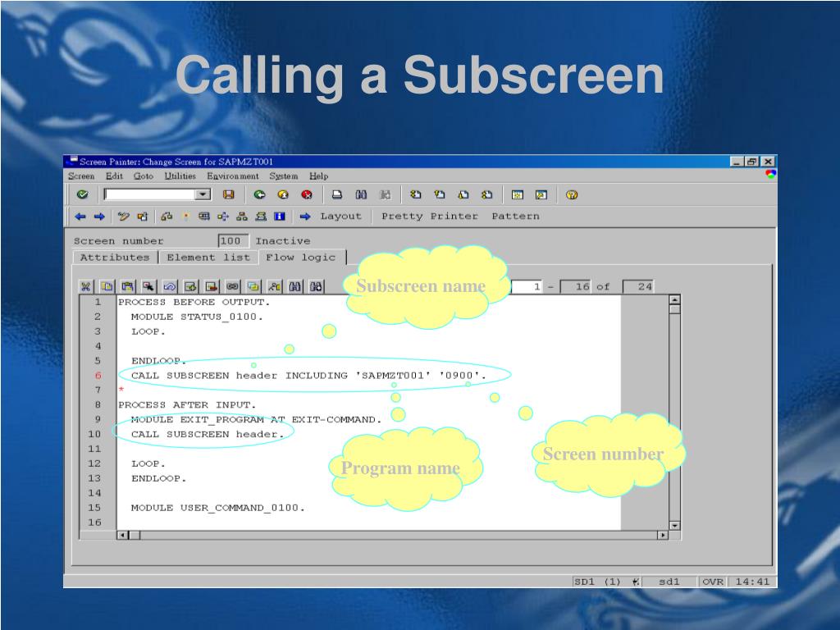
Task: Click the Insert line icon in editor toolbar
Action: (x=190, y=286)
